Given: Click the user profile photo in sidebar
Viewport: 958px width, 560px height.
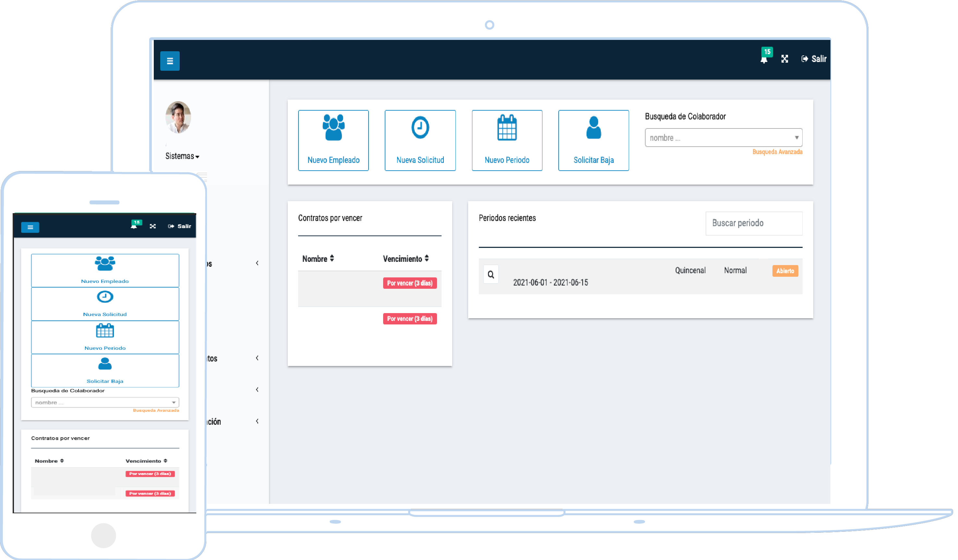Looking at the screenshot, I should point(178,117).
